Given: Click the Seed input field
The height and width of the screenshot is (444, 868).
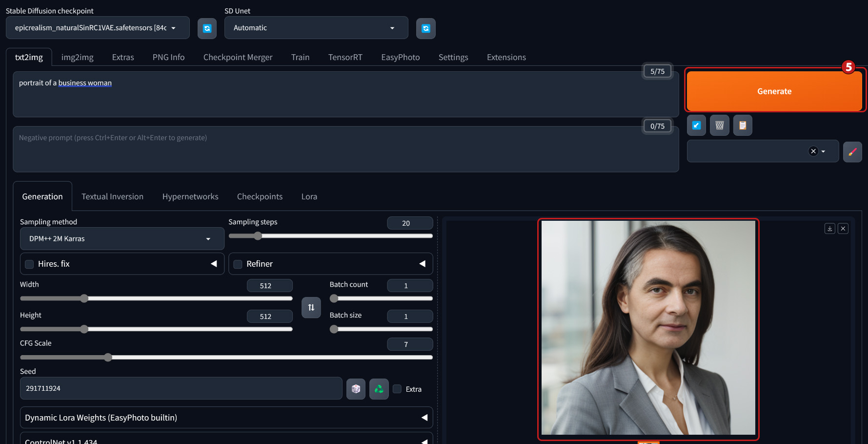Looking at the screenshot, I should coord(181,388).
